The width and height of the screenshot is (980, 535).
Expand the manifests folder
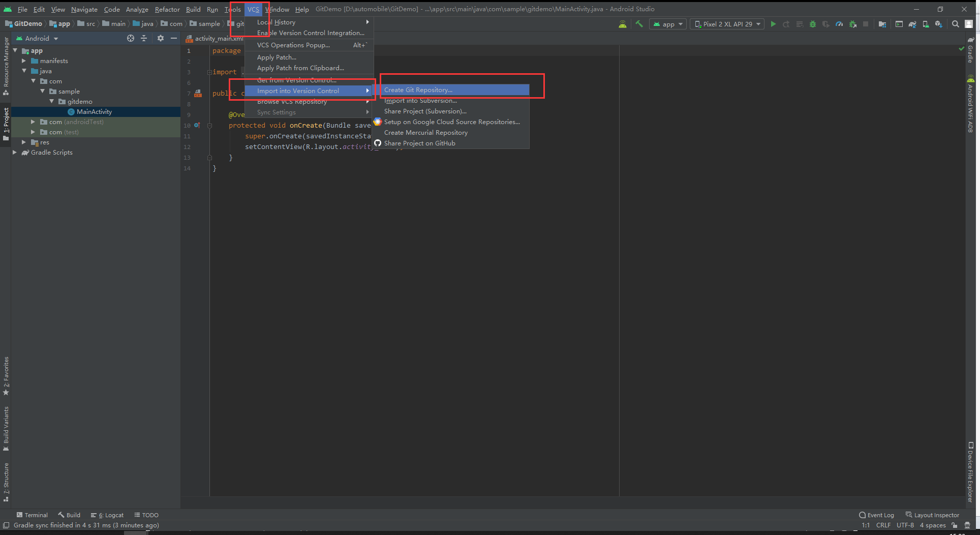point(24,61)
